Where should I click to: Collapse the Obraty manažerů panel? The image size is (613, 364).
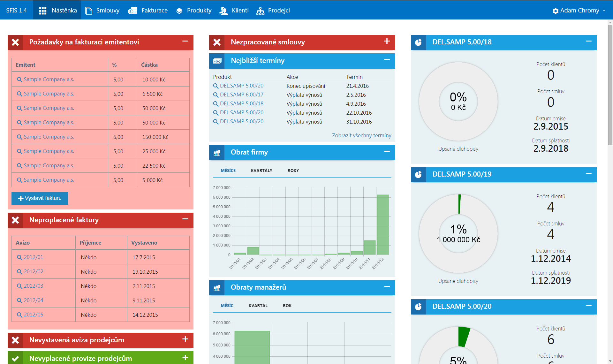[x=387, y=286]
